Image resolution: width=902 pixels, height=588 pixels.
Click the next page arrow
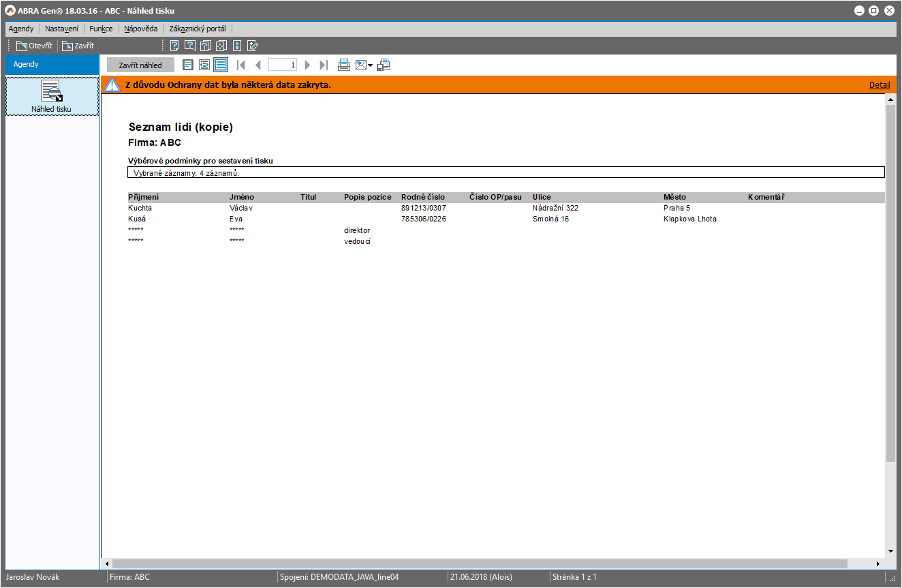pos(307,65)
